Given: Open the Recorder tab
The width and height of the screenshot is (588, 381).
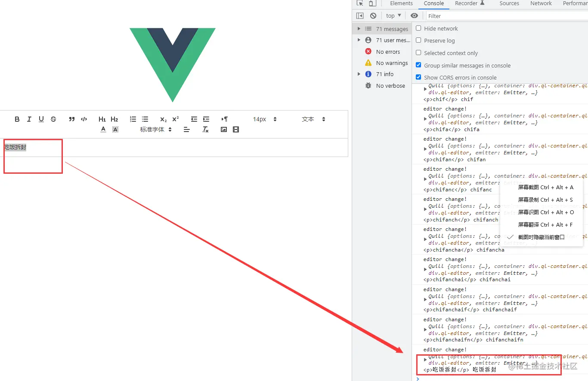Looking at the screenshot, I should 470,3.
